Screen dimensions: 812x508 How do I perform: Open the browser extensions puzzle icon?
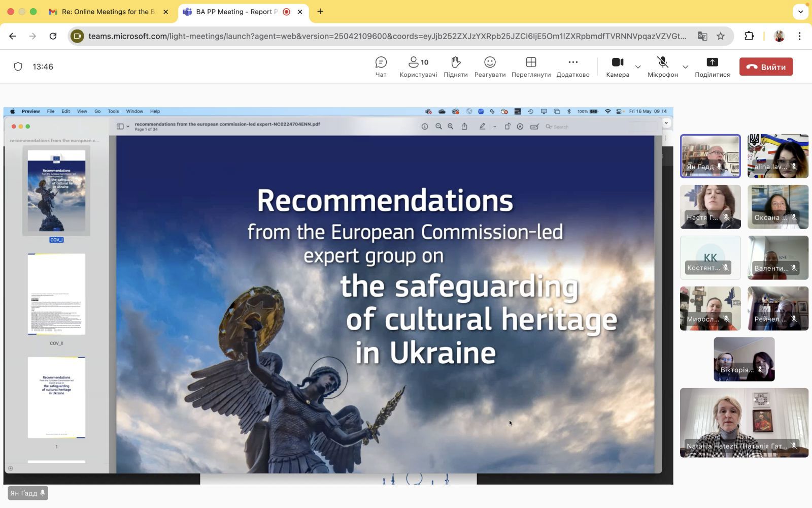coord(749,36)
